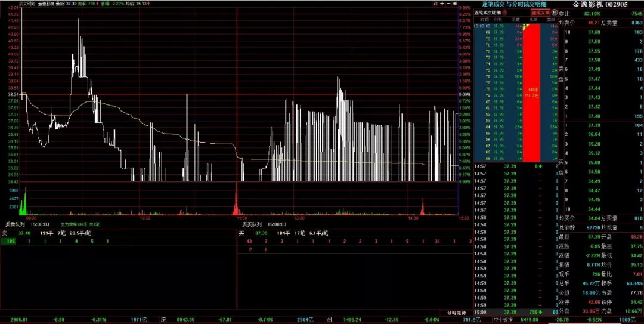644x324 pixels.
Task: Open the 分时走势 tab at bottom right
Action: pyautogui.click(x=456, y=313)
